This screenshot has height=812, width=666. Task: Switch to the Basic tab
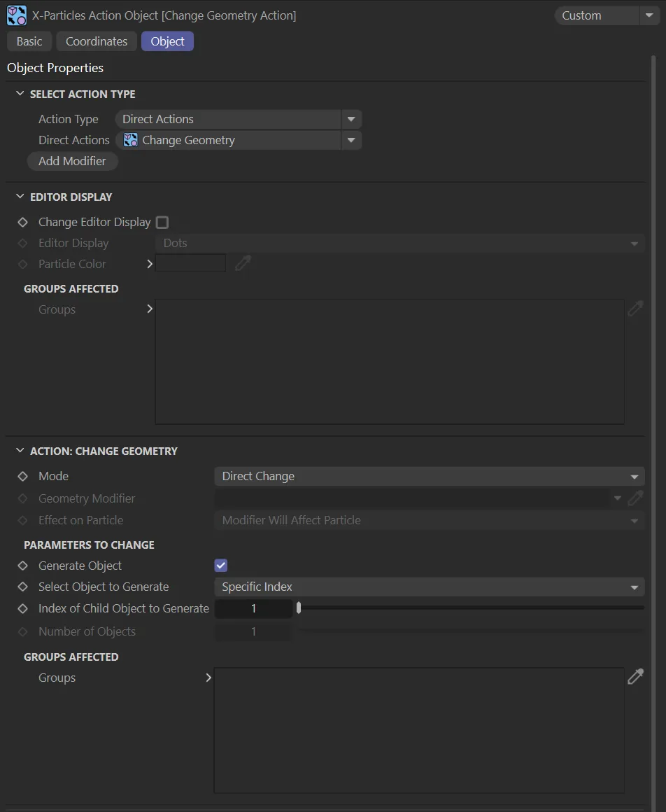click(x=29, y=41)
